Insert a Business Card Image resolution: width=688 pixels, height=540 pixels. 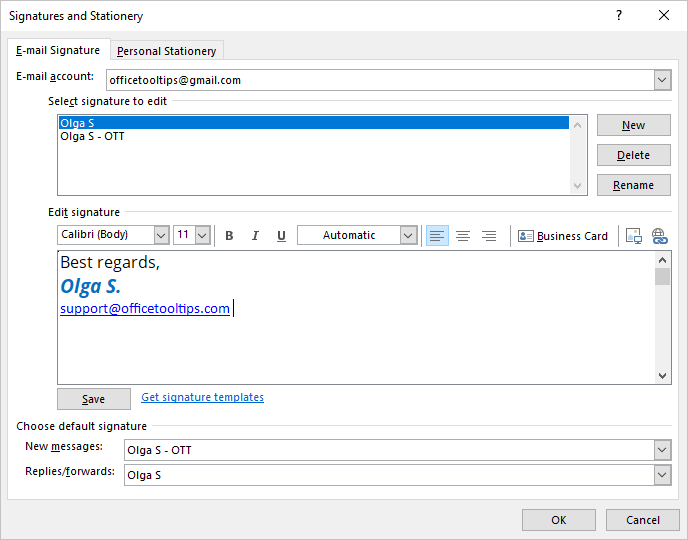(x=563, y=236)
